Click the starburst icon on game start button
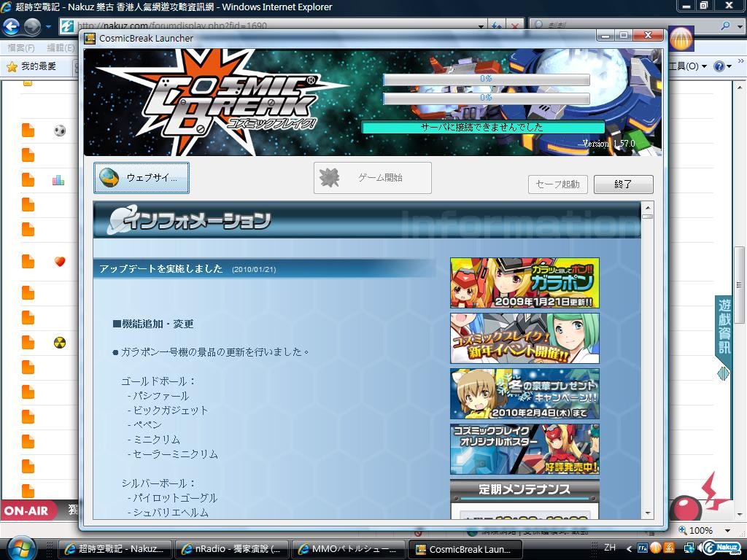 (x=329, y=178)
